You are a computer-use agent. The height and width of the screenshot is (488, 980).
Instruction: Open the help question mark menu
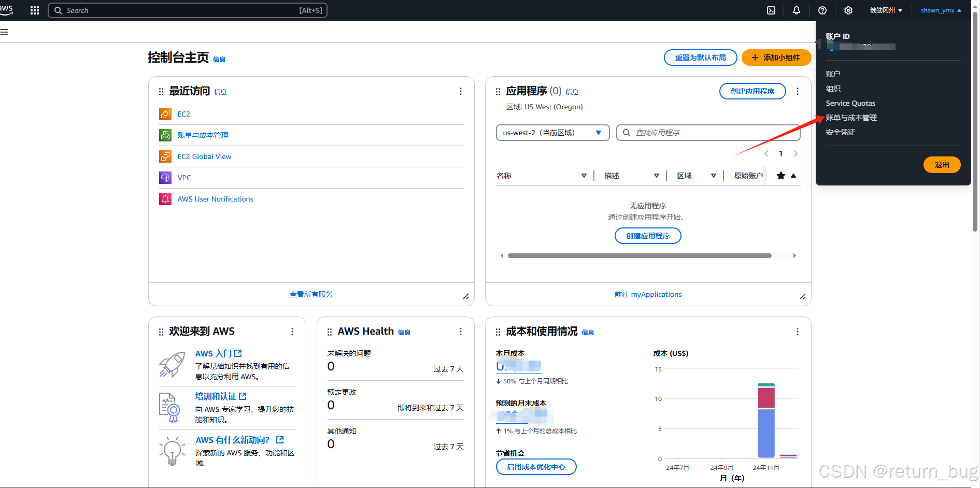coord(822,10)
